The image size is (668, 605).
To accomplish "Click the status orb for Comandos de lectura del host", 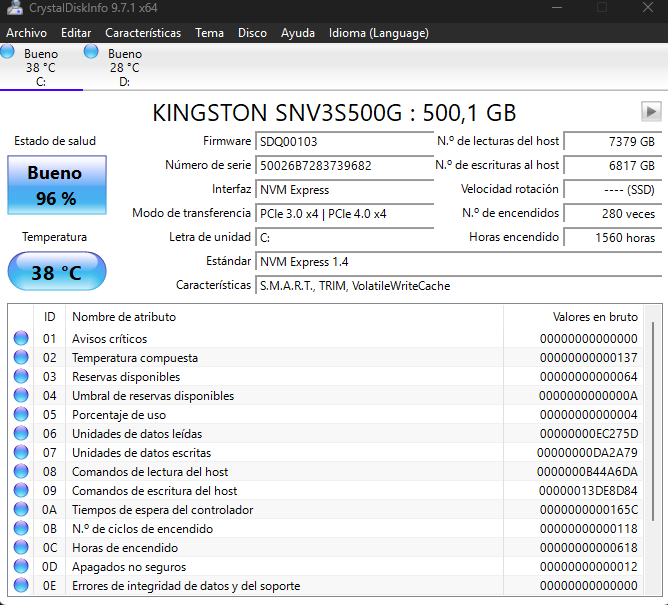I will [21, 471].
